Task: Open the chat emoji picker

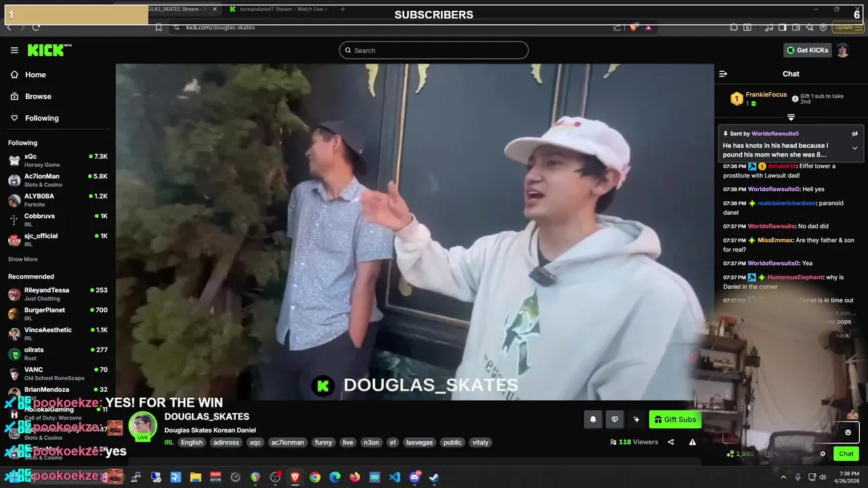Action: click(848, 432)
